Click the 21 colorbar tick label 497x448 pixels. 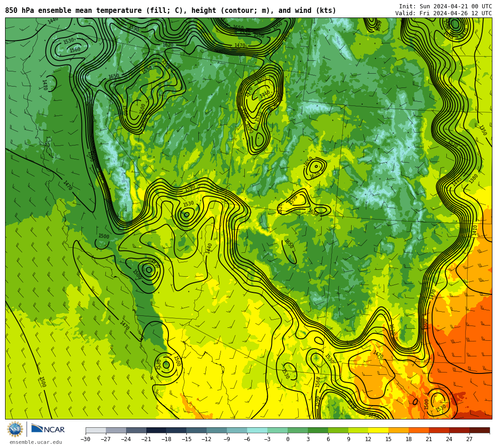click(x=429, y=439)
